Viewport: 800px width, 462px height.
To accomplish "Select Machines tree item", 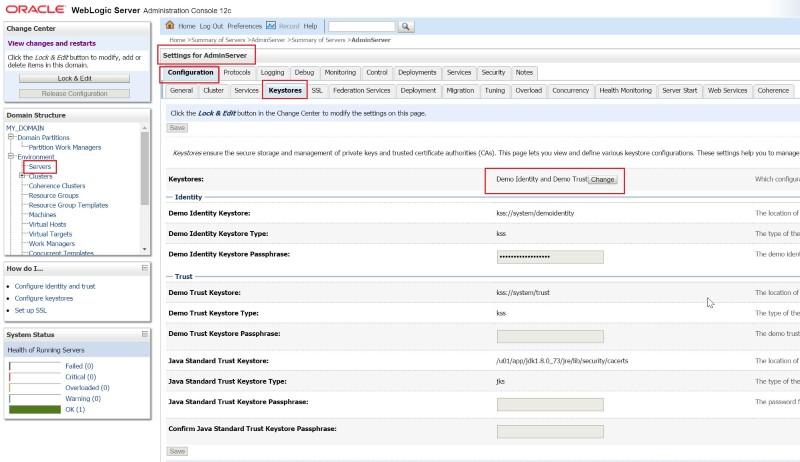I will 42,215.
